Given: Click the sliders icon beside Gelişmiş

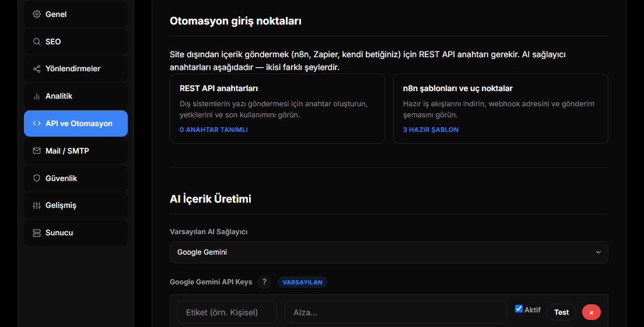Looking at the screenshot, I should pos(37,205).
